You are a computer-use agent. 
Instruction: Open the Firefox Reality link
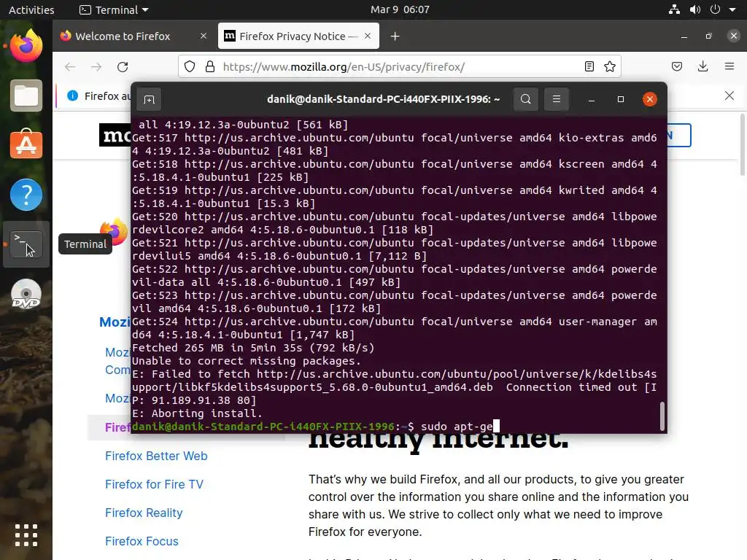(144, 513)
